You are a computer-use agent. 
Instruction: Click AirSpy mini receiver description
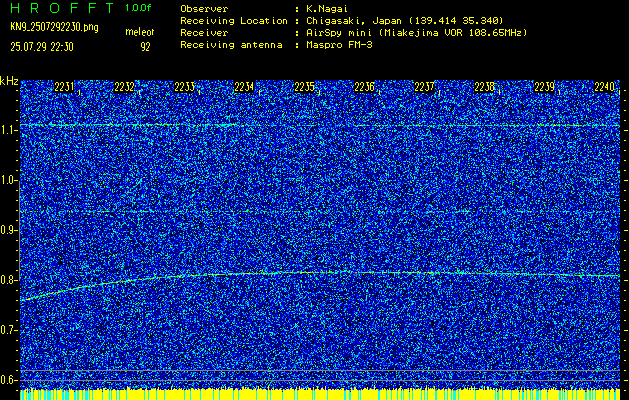(417, 32)
